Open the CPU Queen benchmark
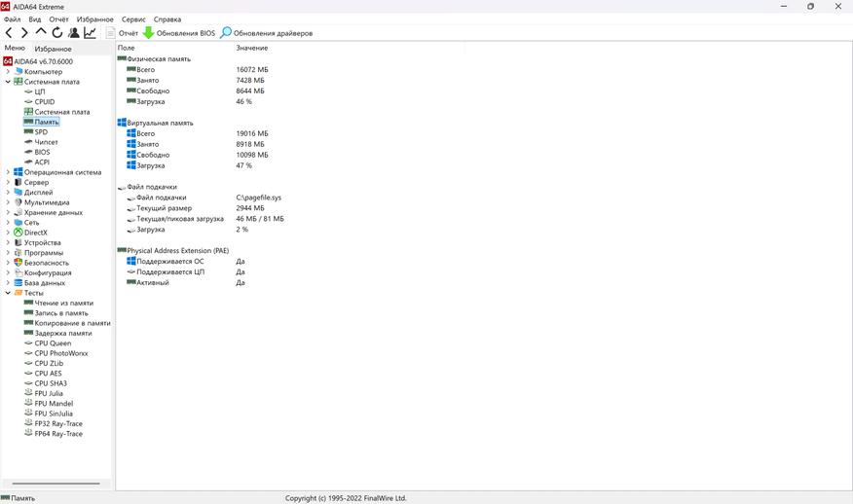This screenshot has height=504, width=853. (x=53, y=343)
